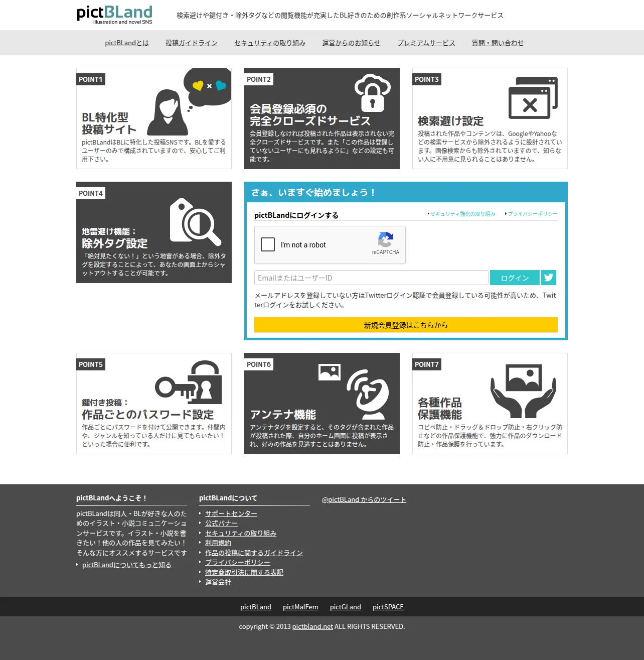Open the 特定商取引法に関する表記 link
This screenshot has width=644, height=660.
(x=244, y=572)
